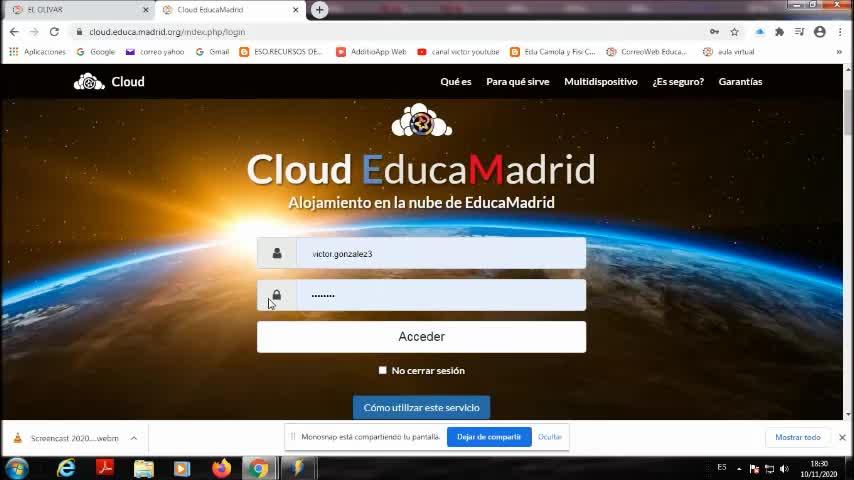The height and width of the screenshot is (480, 854).
Task: Open the Qué es menu item
Action: (x=456, y=82)
